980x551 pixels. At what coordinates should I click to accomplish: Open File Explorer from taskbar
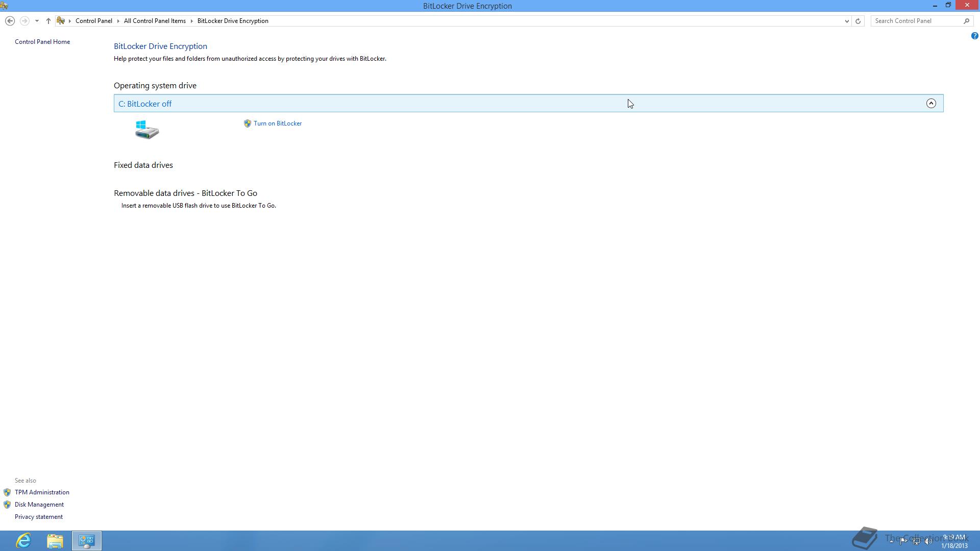[55, 541]
